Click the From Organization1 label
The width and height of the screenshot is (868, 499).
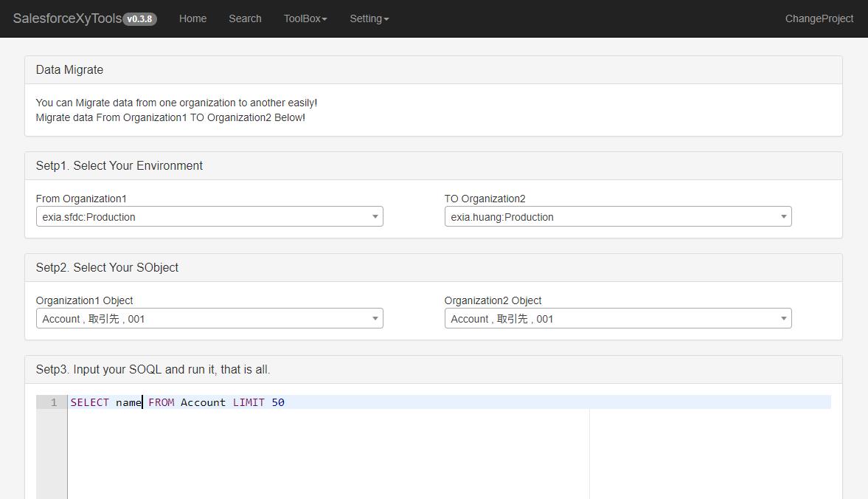[81, 199]
